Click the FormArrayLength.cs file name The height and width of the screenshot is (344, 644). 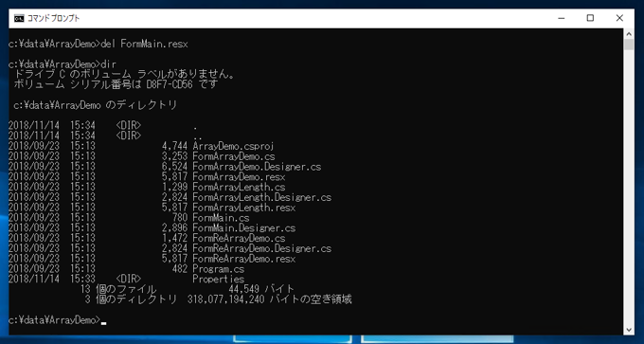coord(239,188)
